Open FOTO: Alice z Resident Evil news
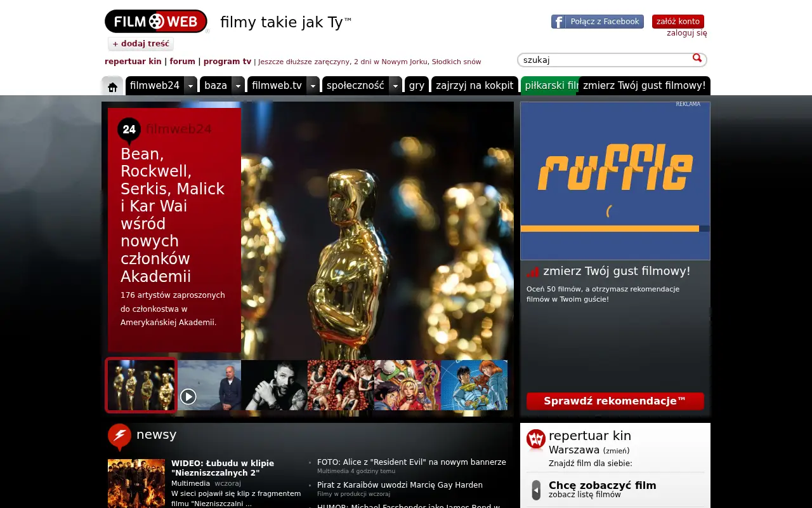The height and width of the screenshot is (508, 812). pyautogui.click(x=412, y=462)
